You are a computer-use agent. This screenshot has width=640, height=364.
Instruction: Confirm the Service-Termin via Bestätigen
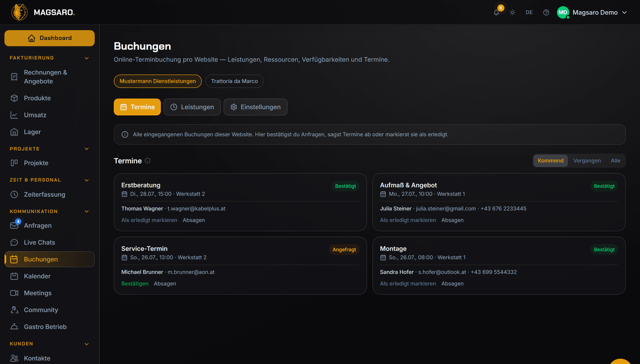pyautogui.click(x=135, y=284)
